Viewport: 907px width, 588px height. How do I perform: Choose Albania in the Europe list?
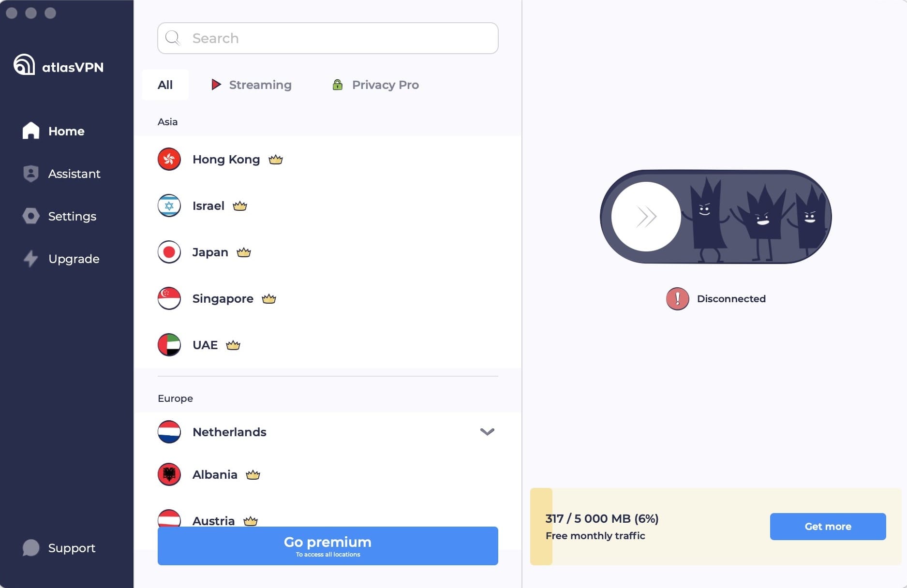328,474
